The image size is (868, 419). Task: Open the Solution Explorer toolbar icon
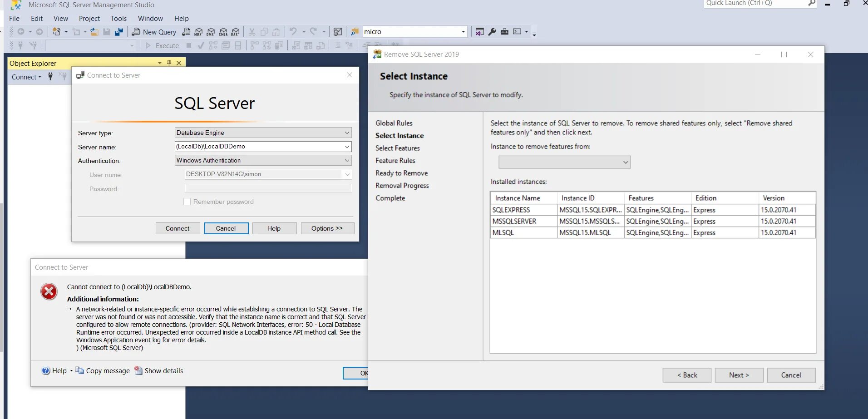pos(480,32)
